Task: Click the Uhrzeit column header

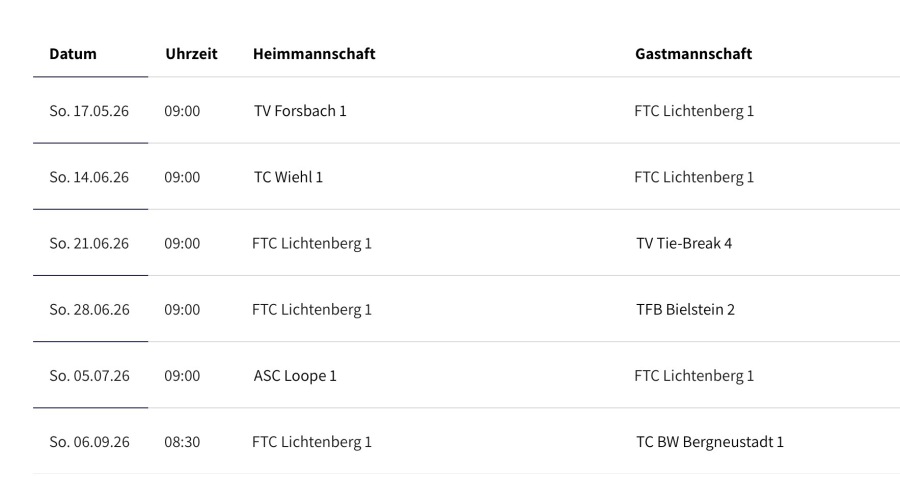Action: point(191,54)
